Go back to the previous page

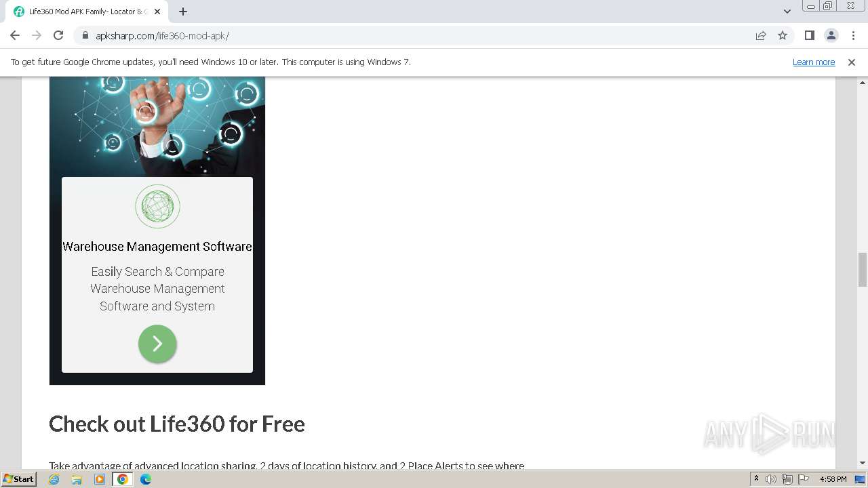(x=15, y=35)
